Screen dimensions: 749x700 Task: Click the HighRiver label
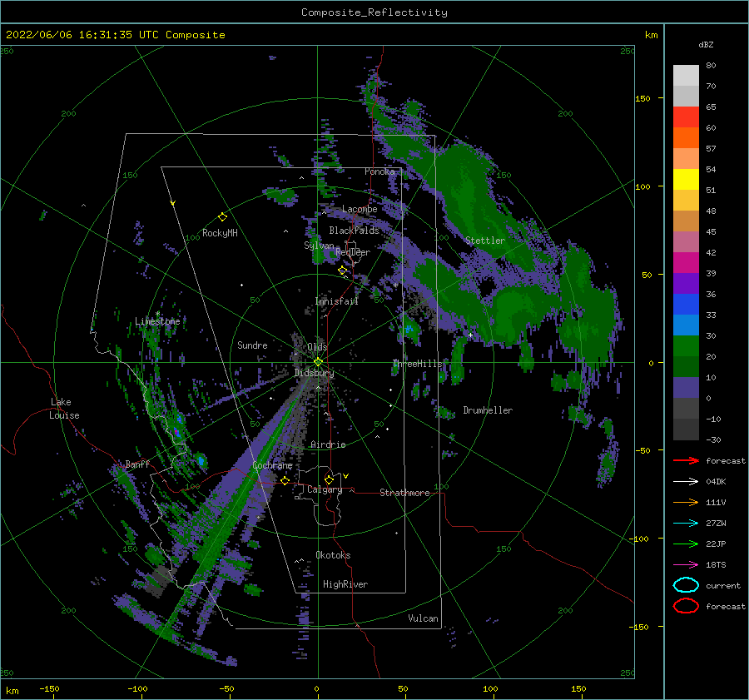tap(345, 584)
